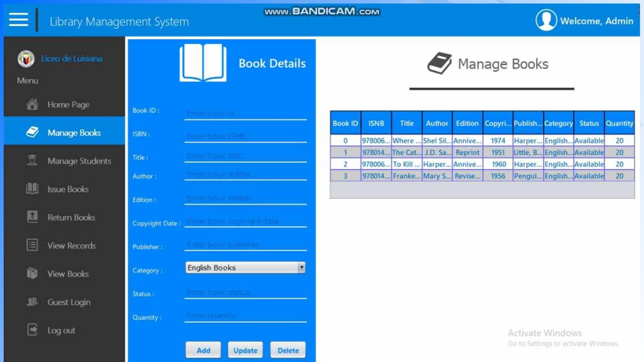Click the View Records list icon
Viewport: 644px width, 362px height.
click(x=32, y=245)
